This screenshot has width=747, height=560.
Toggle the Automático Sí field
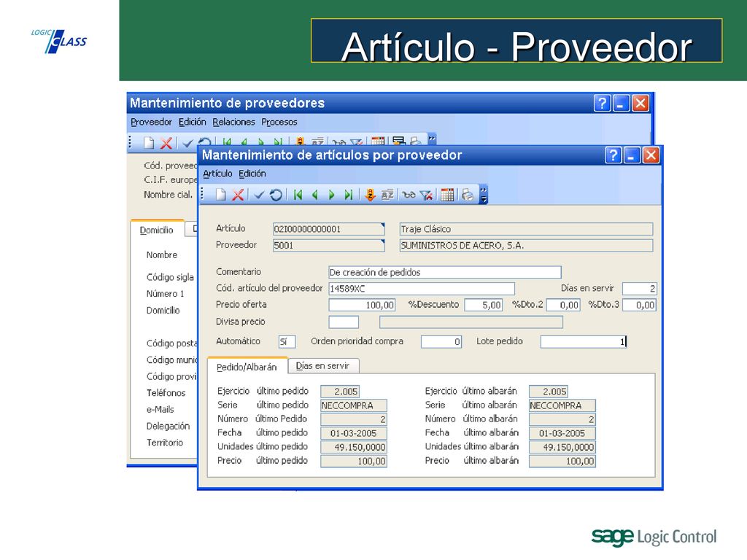287,341
